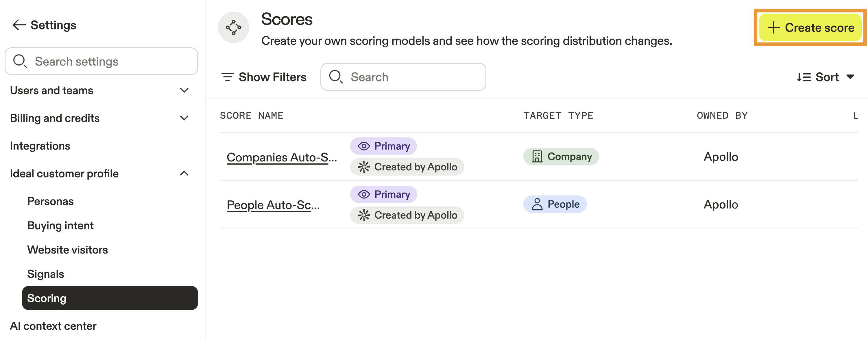Viewport: 868px width, 339px height.
Task: Expand the Users and teams section
Action: (x=184, y=90)
